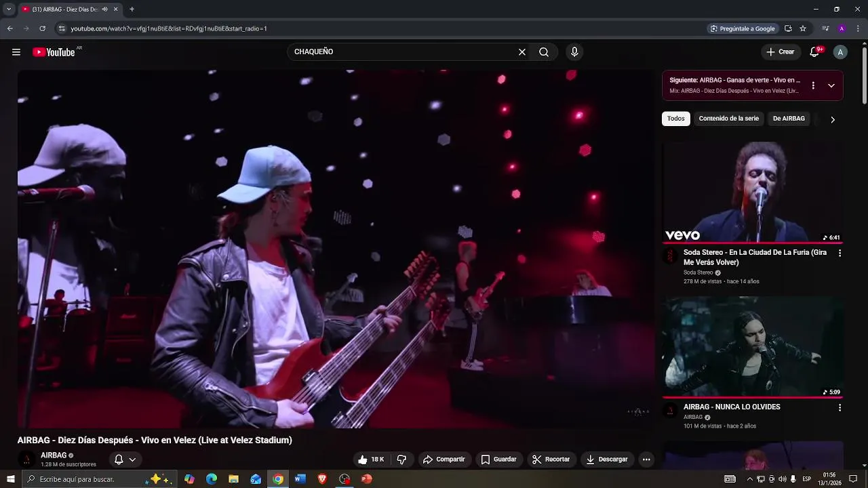The height and width of the screenshot is (488, 868).
Task: Open the AIRBAG channel avatar
Action: (26, 460)
